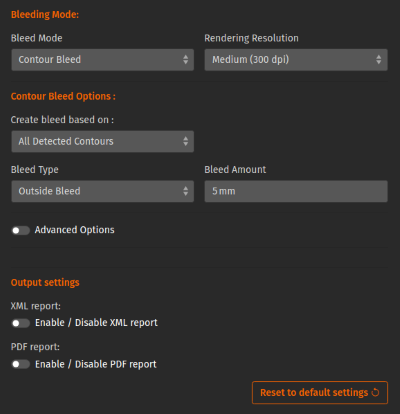The height and width of the screenshot is (414, 400).
Task: Open the Bleed Type dropdown
Action: 103,191
